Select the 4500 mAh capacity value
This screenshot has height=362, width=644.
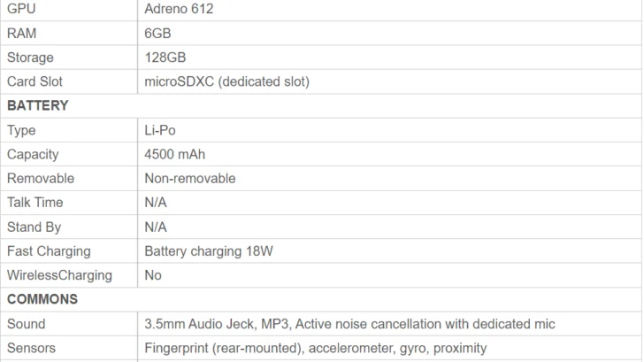tap(174, 155)
